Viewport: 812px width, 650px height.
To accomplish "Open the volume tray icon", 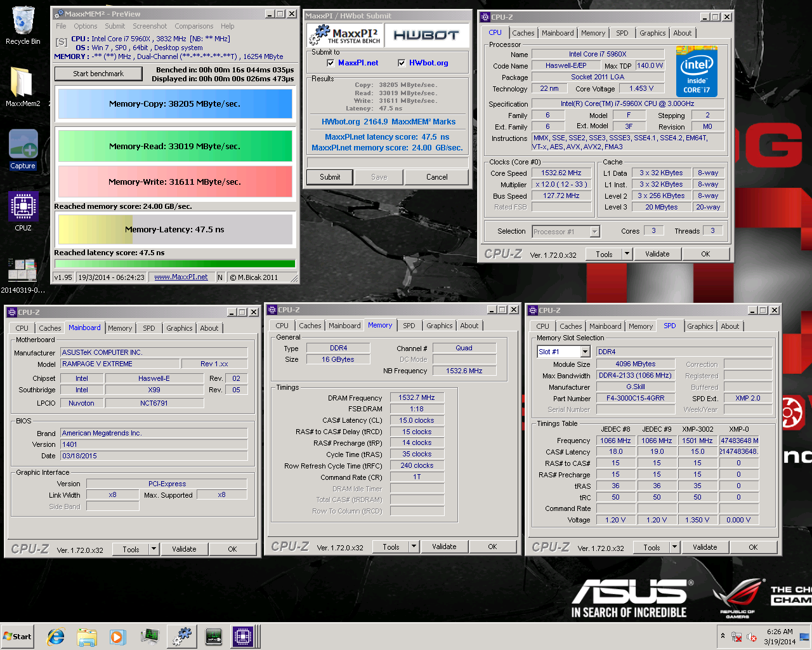I will pyautogui.click(x=752, y=637).
